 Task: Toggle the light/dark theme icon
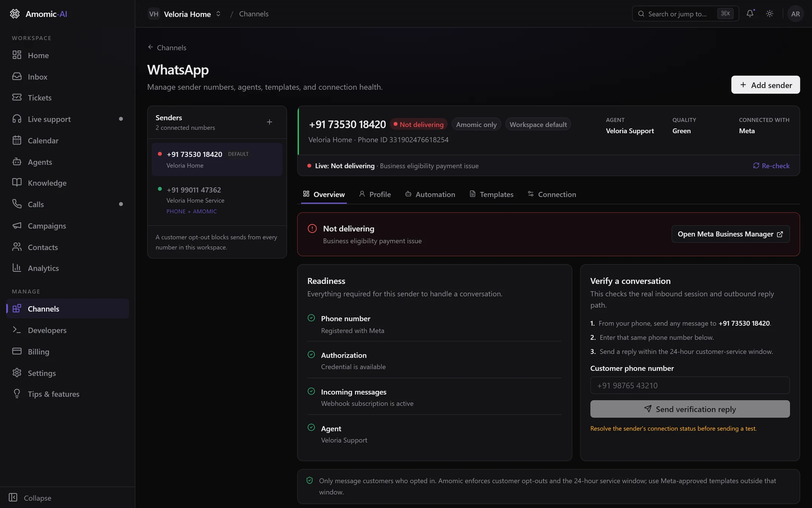point(770,14)
